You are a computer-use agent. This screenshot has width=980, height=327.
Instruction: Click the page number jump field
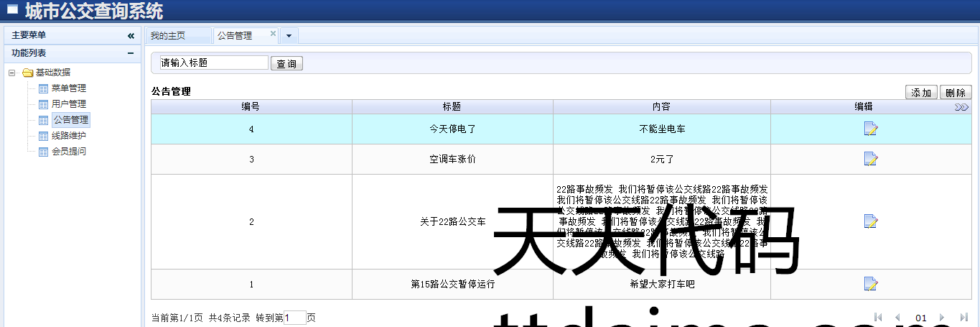[295, 318]
